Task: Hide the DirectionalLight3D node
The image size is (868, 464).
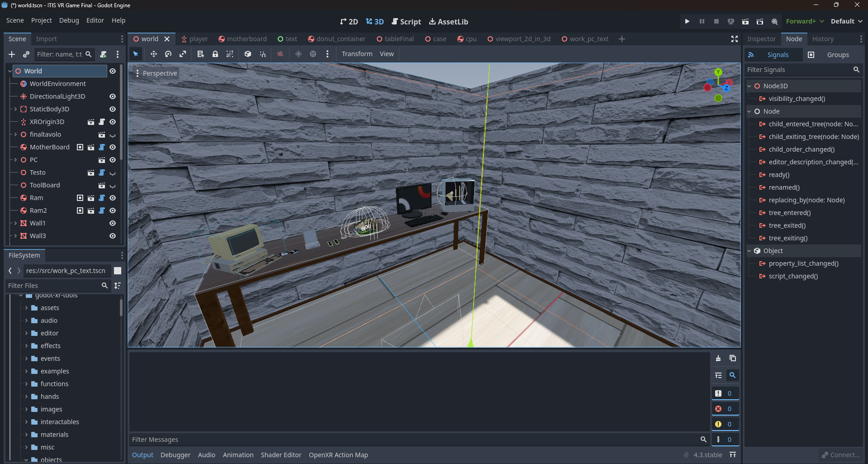Action: tap(113, 96)
